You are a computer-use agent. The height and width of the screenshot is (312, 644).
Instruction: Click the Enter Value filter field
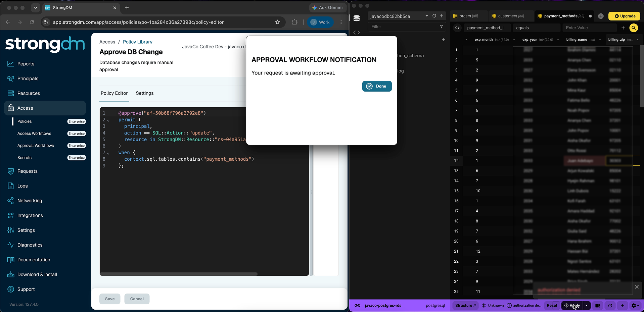click(589, 28)
